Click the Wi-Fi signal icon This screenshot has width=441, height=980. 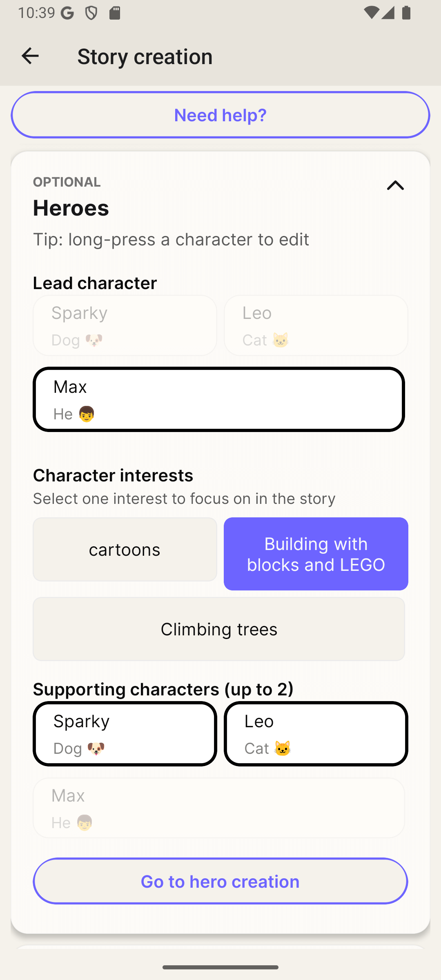pos(371,13)
